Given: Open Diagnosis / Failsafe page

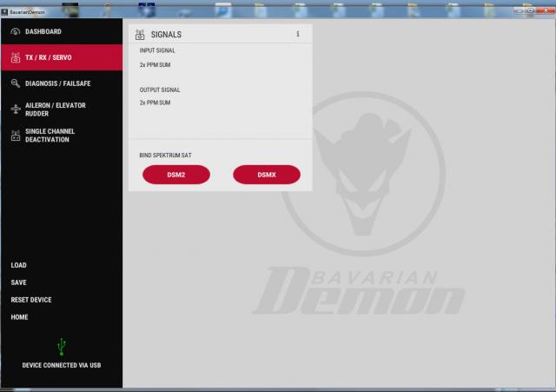Looking at the screenshot, I should [62, 83].
